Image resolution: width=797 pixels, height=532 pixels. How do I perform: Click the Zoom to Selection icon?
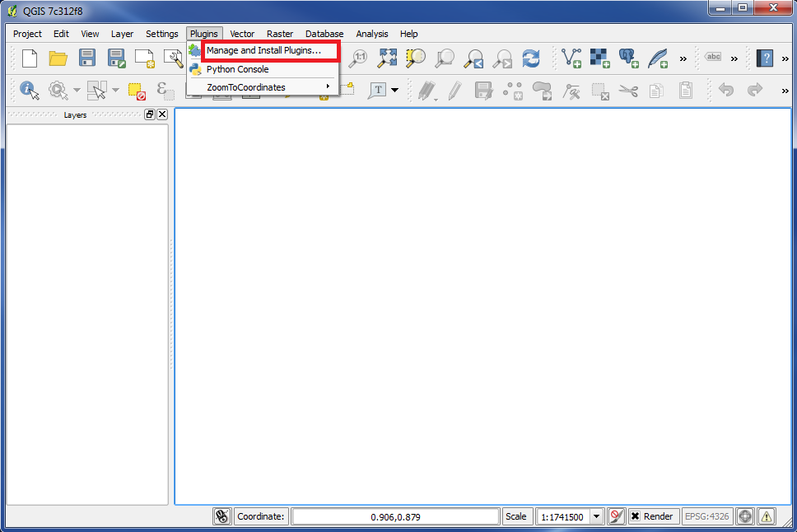coord(415,58)
